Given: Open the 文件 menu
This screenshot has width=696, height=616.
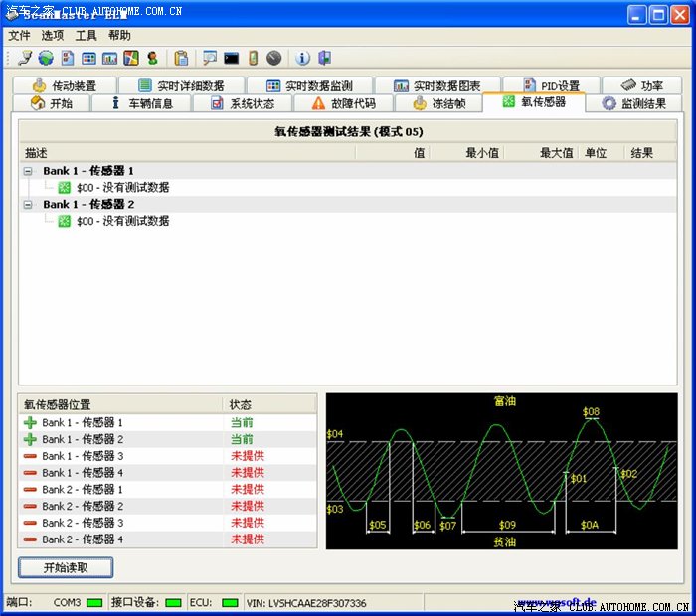Looking at the screenshot, I should pos(19,35).
